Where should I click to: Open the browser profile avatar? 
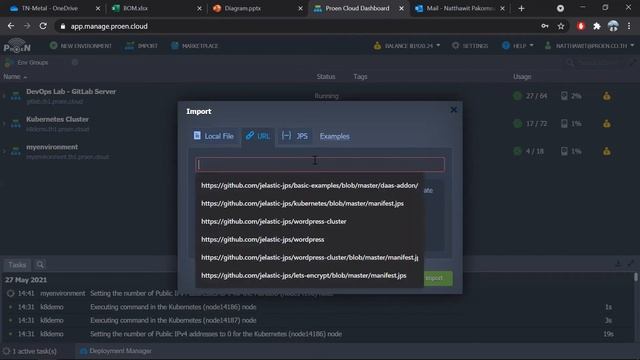pos(613,26)
